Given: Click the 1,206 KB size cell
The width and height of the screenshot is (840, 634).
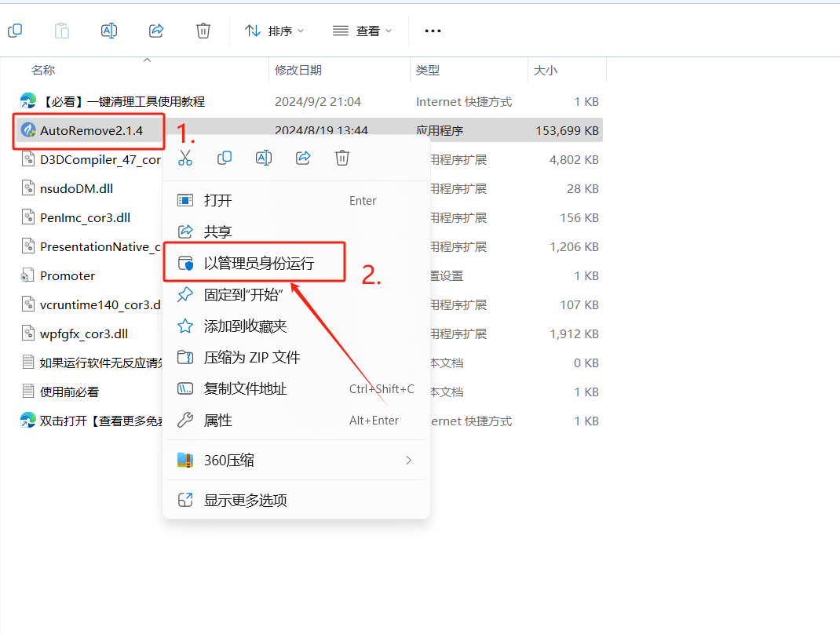Looking at the screenshot, I should 574,247.
